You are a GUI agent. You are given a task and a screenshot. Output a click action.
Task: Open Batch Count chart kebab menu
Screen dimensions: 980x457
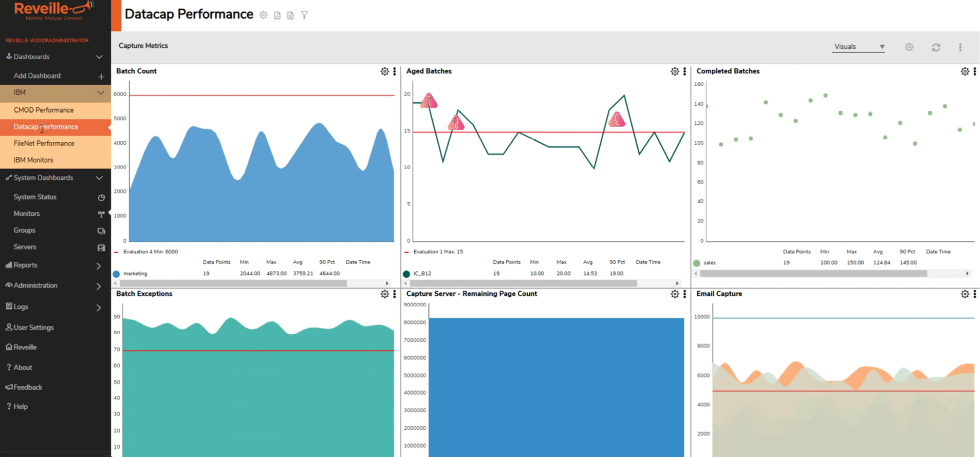tap(394, 72)
